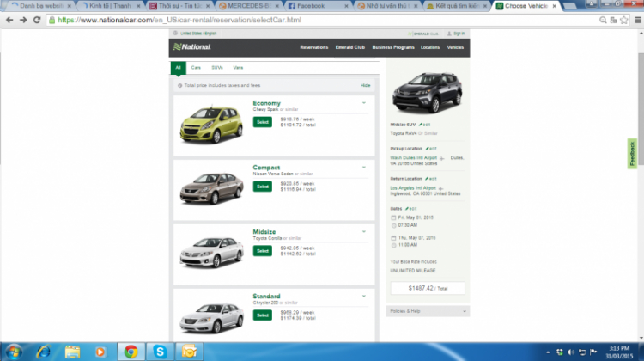Edit the Return Location
The width and height of the screenshot is (644, 361).
[431, 179]
